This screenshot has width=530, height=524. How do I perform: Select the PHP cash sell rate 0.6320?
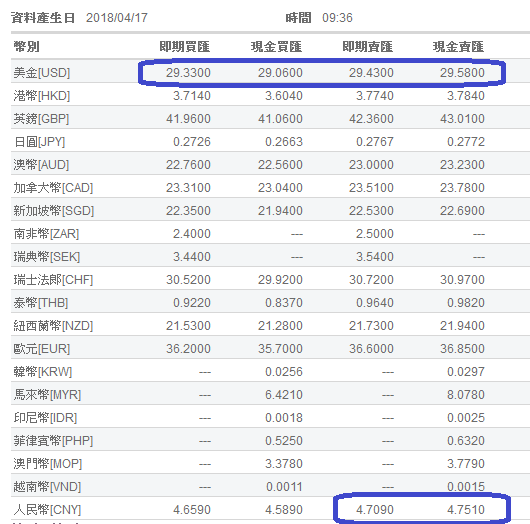(466, 441)
